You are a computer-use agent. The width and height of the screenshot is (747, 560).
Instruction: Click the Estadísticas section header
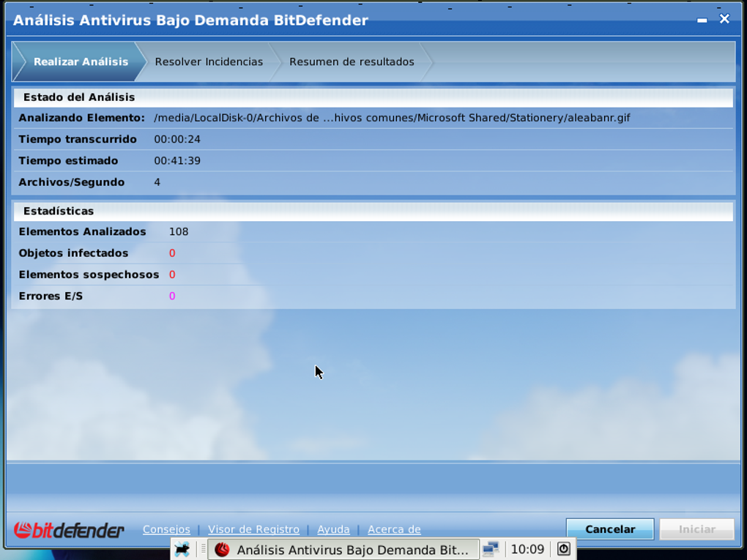click(x=373, y=211)
